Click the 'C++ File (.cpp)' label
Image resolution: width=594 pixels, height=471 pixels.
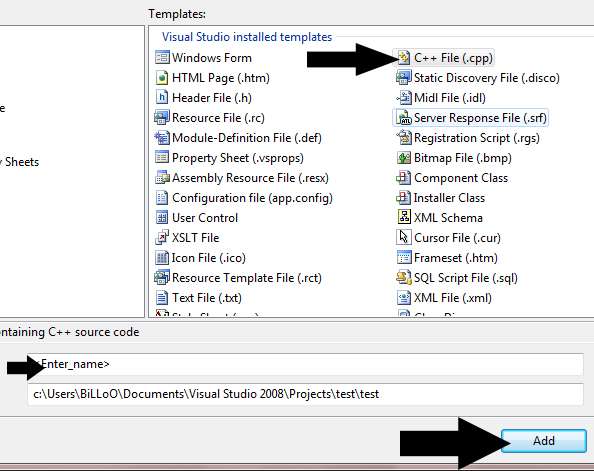453,58
